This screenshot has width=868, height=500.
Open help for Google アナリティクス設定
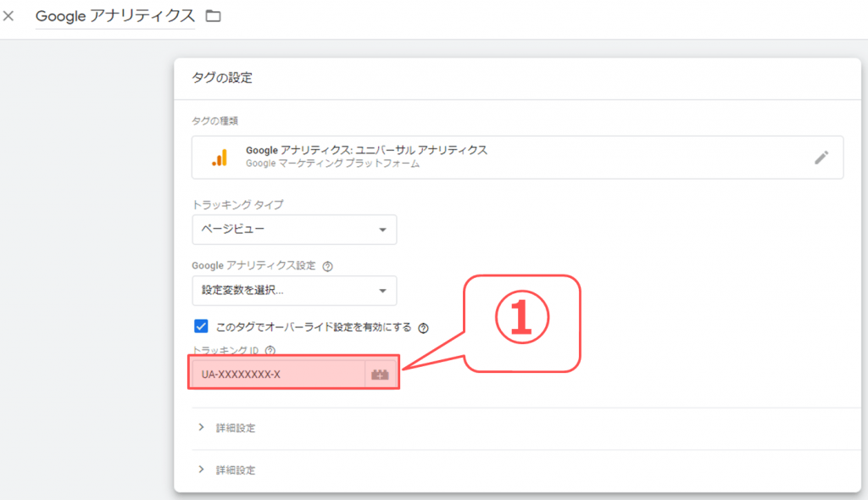point(328,266)
